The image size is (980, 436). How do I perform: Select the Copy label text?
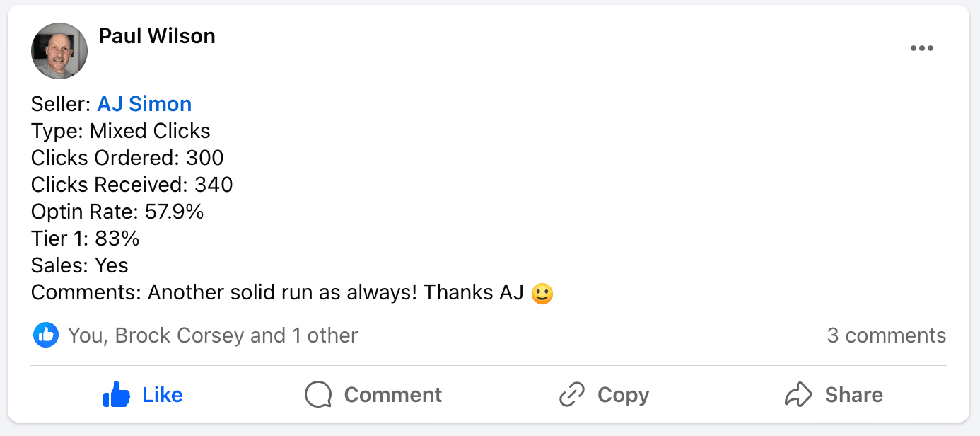point(623,395)
